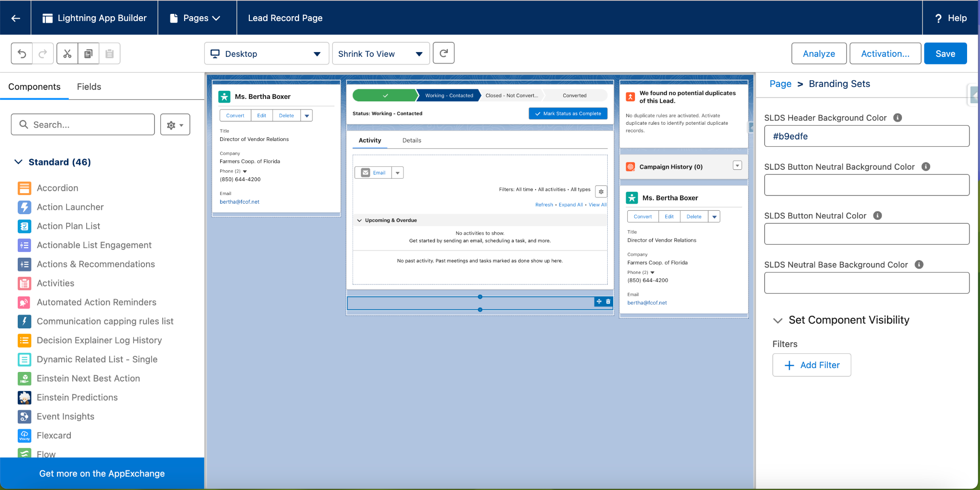Click SLDS Button Neutral Background Color input
This screenshot has width=980, height=490.
[867, 185]
